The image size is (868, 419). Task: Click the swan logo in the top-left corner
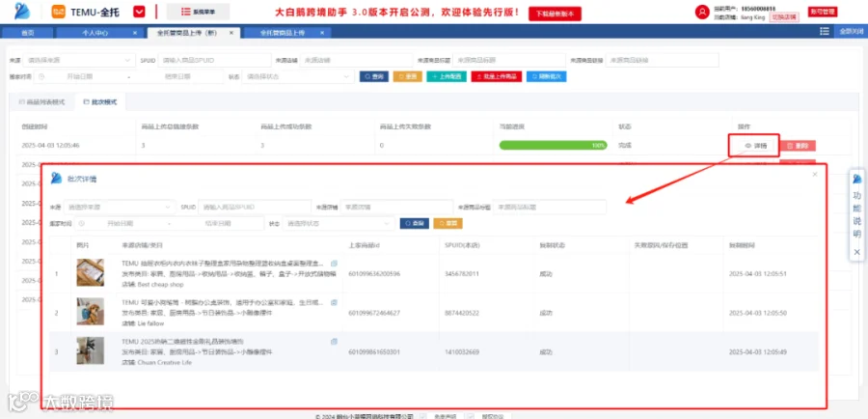pyautogui.click(x=23, y=11)
